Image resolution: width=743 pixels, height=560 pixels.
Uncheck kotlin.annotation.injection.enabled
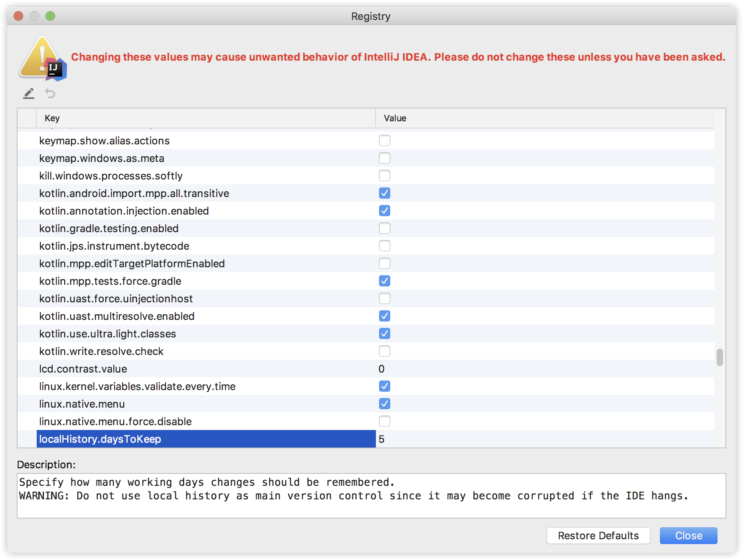click(384, 211)
